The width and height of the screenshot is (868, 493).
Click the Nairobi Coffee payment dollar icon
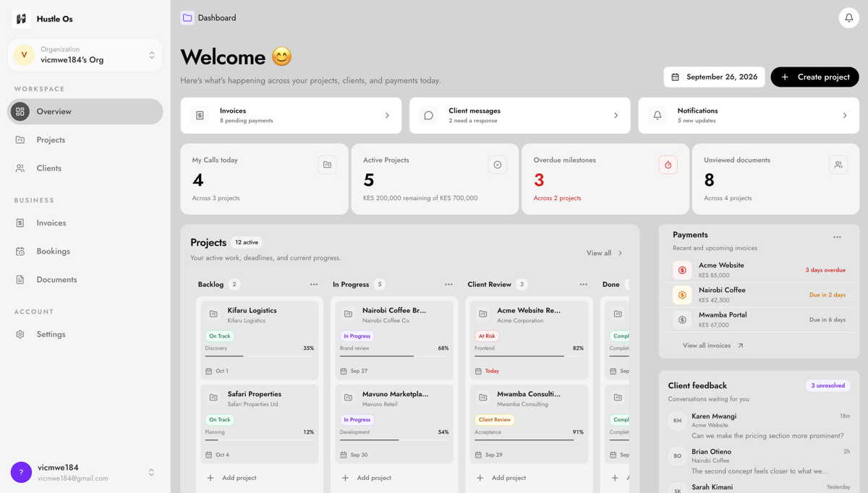pyautogui.click(x=682, y=295)
